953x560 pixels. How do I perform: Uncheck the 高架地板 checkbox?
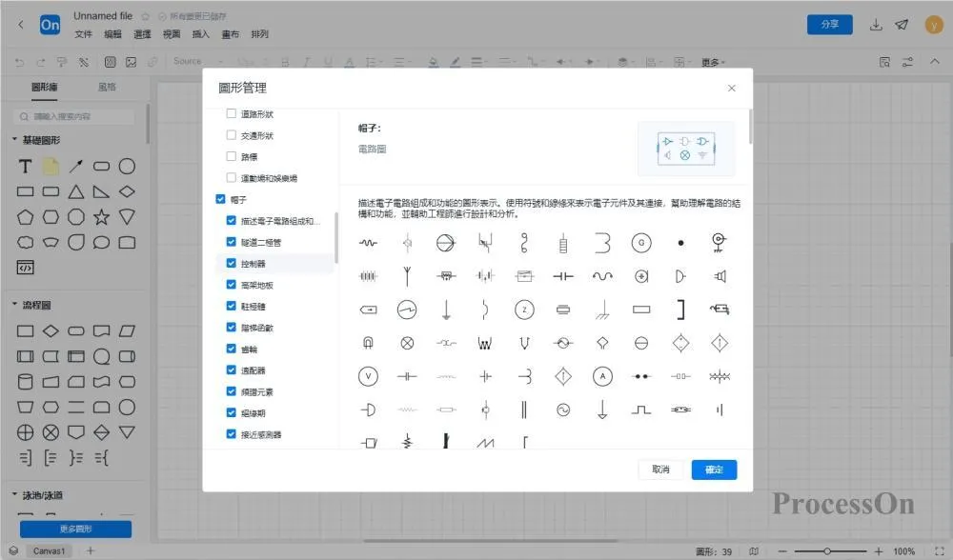click(x=231, y=284)
